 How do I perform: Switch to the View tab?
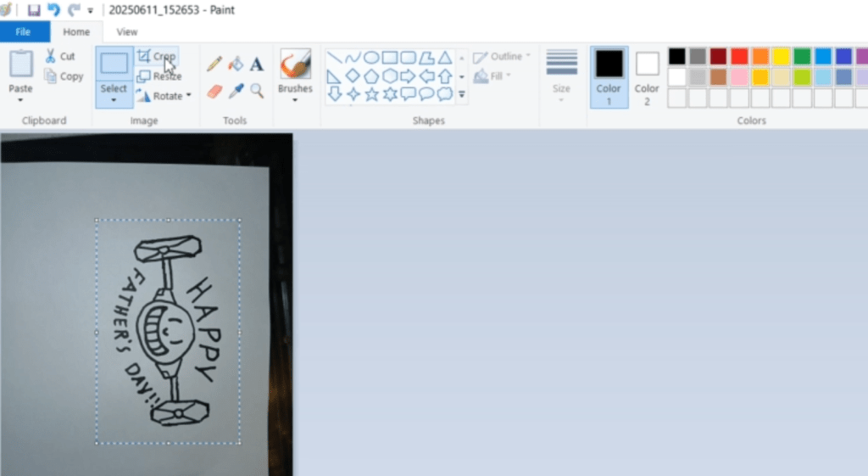[x=127, y=32]
